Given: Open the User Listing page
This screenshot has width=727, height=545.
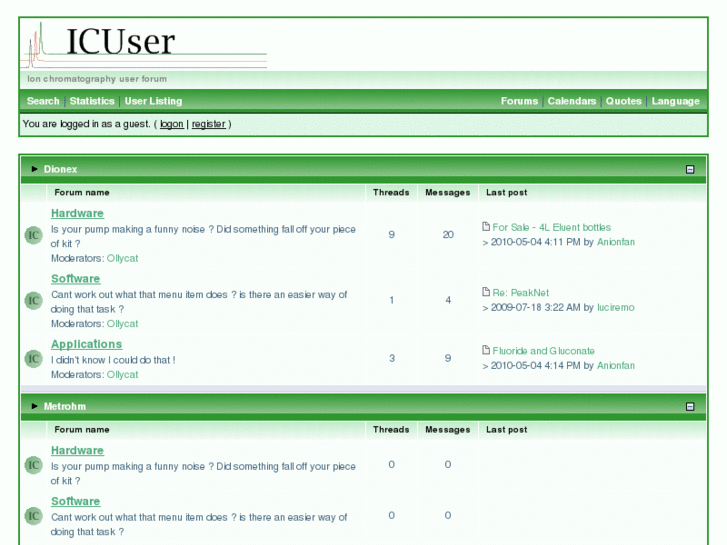Looking at the screenshot, I should pos(153,101).
